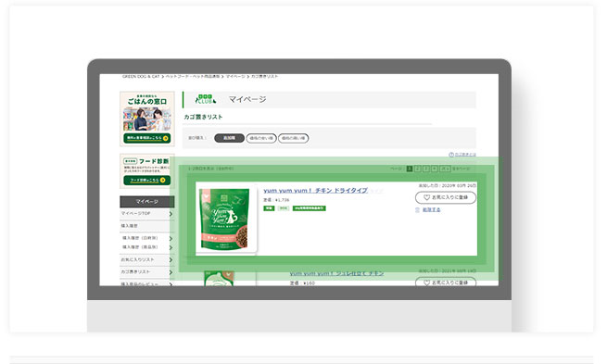This screenshot has width=607, height=364.
Task: Go to page 3 in pagination
Action: pyautogui.click(x=426, y=169)
